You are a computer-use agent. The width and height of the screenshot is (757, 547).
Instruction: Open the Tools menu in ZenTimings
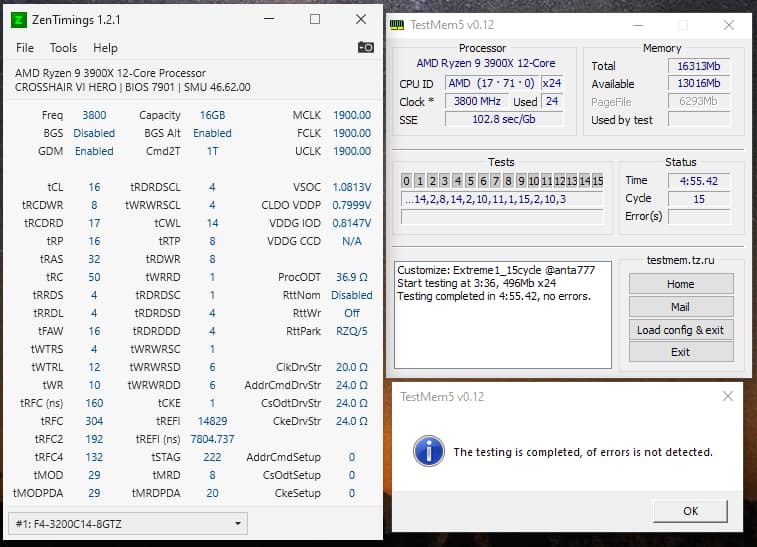click(x=63, y=48)
